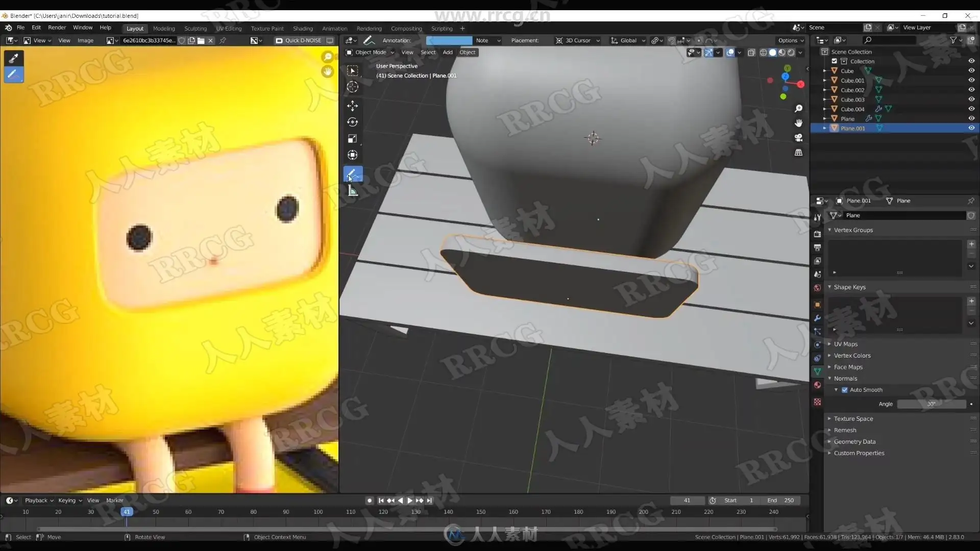Toggle camera view in viewport

(798, 138)
